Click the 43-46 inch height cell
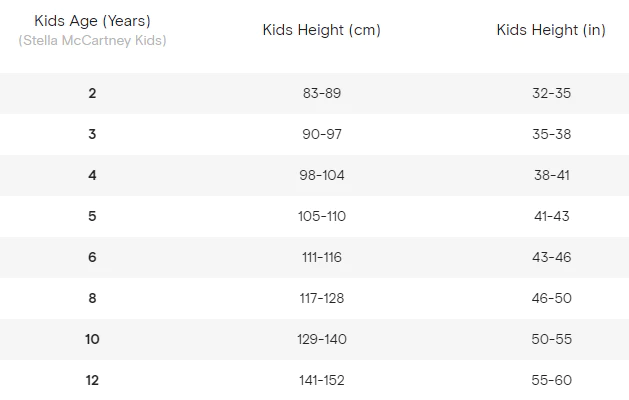The image size is (629, 400). tap(552, 257)
